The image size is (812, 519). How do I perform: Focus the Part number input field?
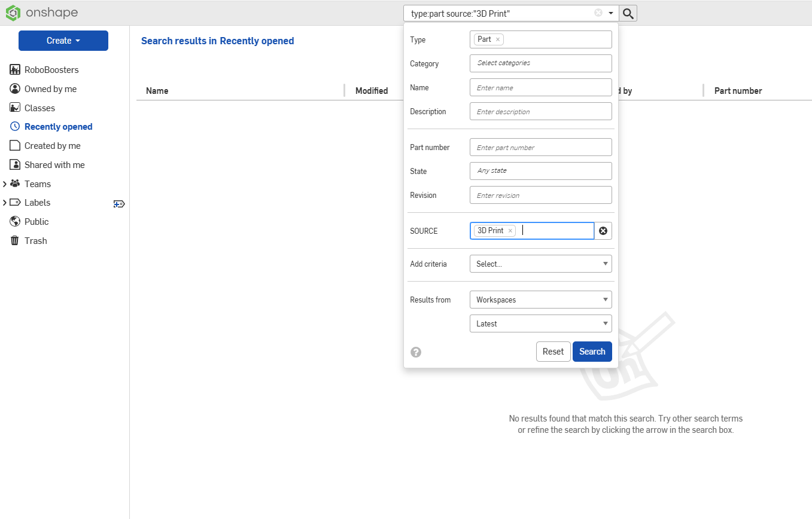point(541,147)
